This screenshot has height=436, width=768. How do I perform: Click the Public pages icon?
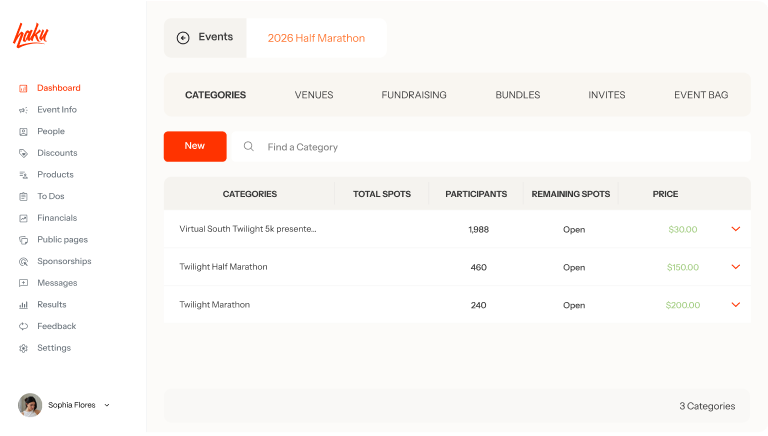23,240
